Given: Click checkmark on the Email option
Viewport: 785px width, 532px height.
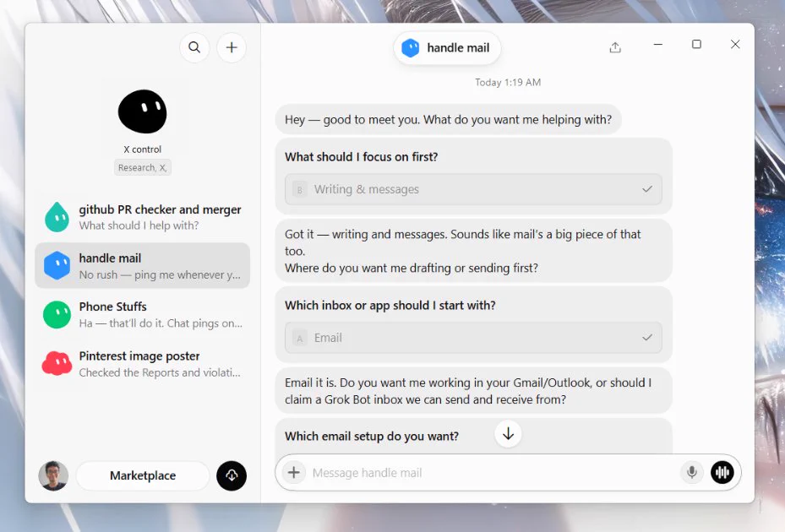Looking at the screenshot, I should click(647, 338).
